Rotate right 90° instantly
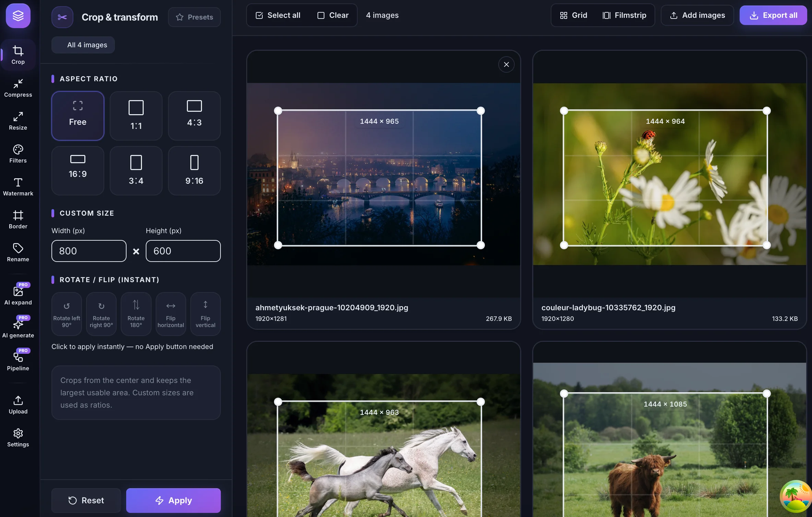This screenshot has height=517, width=812. click(101, 314)
